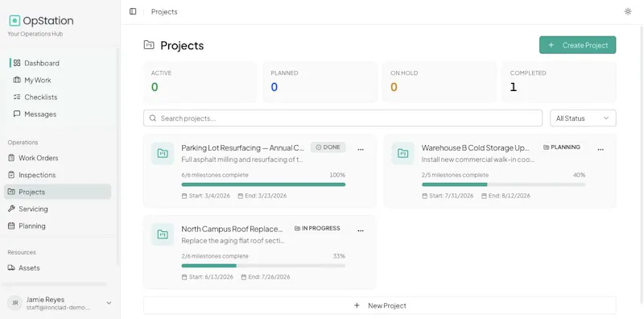The height and width of the screenshot is (319, 644).
Task: Focus the Search projects field
Action: pos(343,118)
